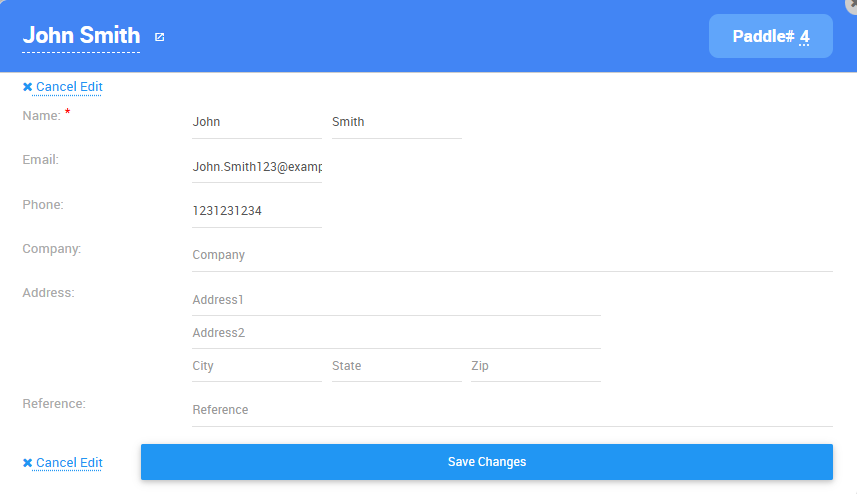Click the John Smith header name
Image resolution: width=857 pixels, height=494 pixels.
pos(81,36)
